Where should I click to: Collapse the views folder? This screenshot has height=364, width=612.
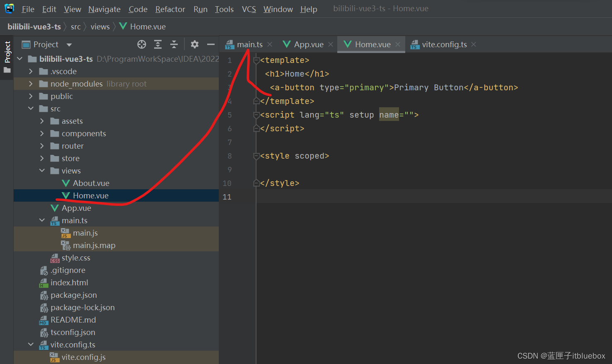(42, 171)
